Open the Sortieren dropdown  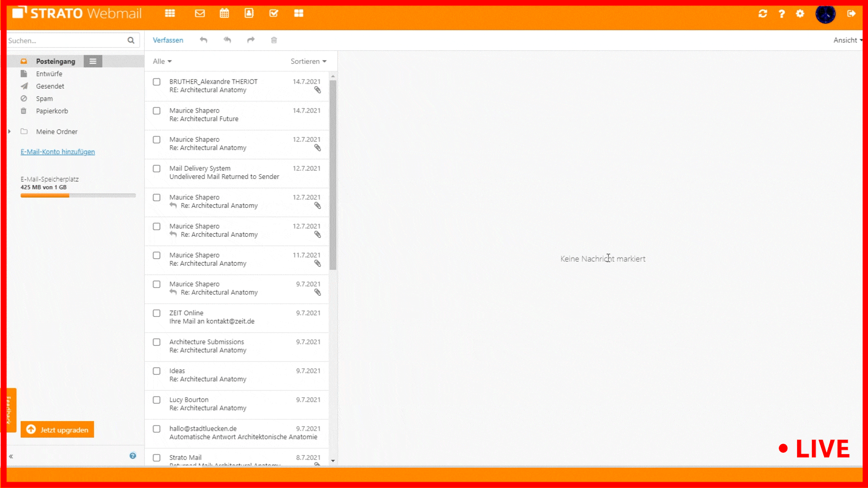[x=308, y=61]
